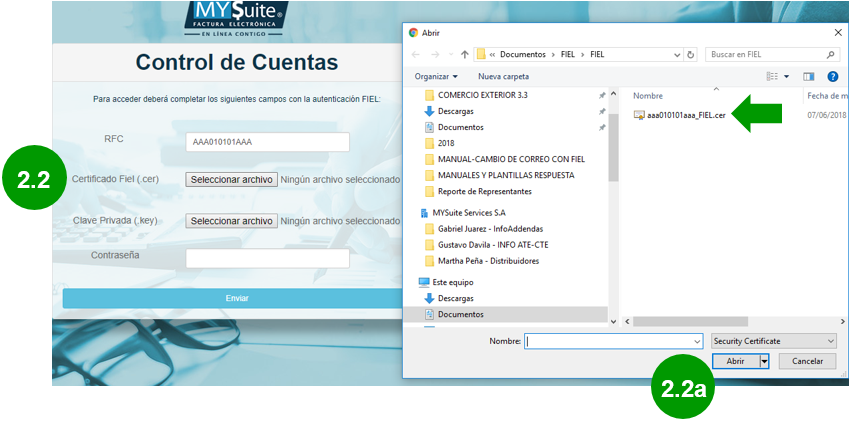Click navigation pane scrollbar down arrow
The width and height of the screenshot is (850, 421).
point(613,321)
